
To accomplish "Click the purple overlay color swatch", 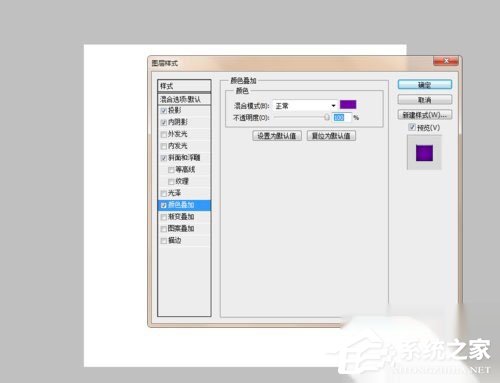I will point(348,105).
